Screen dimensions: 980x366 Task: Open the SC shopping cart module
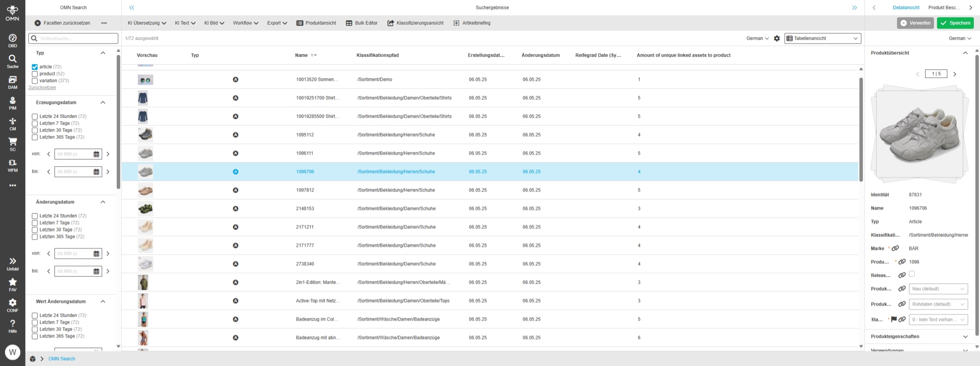[x=13, y=144]
